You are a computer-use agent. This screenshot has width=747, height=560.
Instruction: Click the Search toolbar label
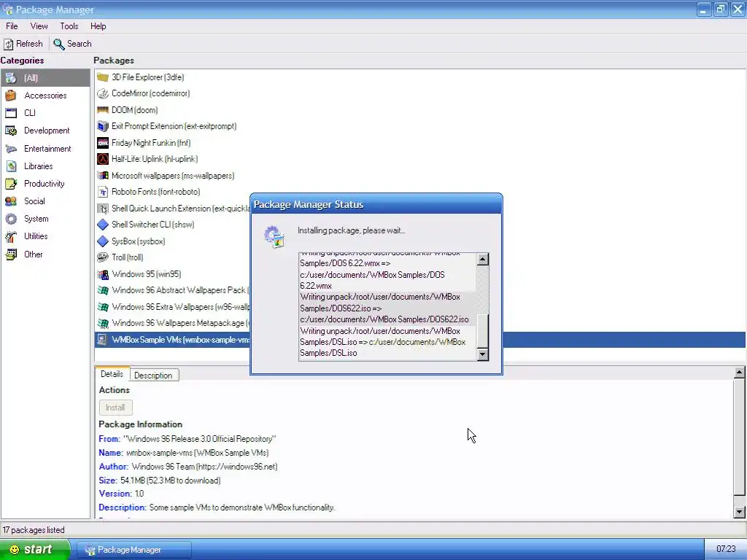79,44
